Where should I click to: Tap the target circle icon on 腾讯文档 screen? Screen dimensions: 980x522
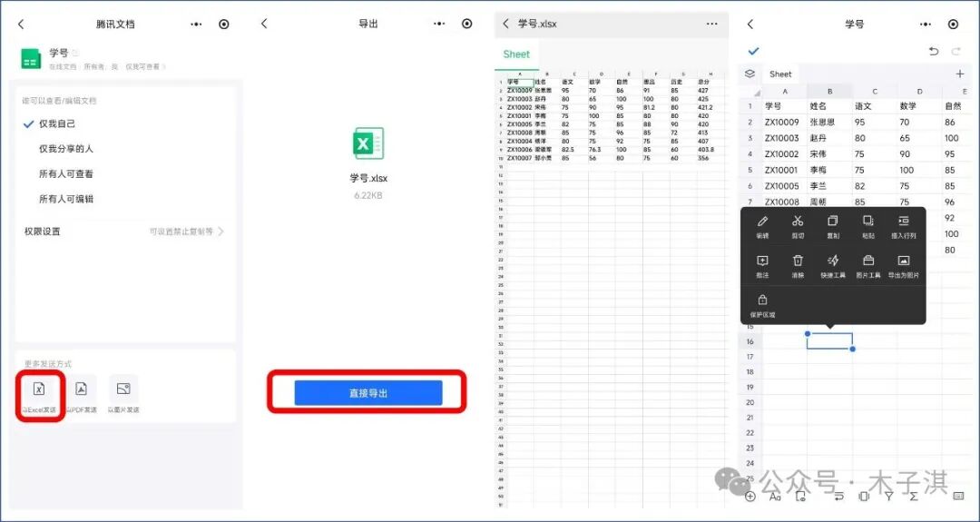pos(224,24)
